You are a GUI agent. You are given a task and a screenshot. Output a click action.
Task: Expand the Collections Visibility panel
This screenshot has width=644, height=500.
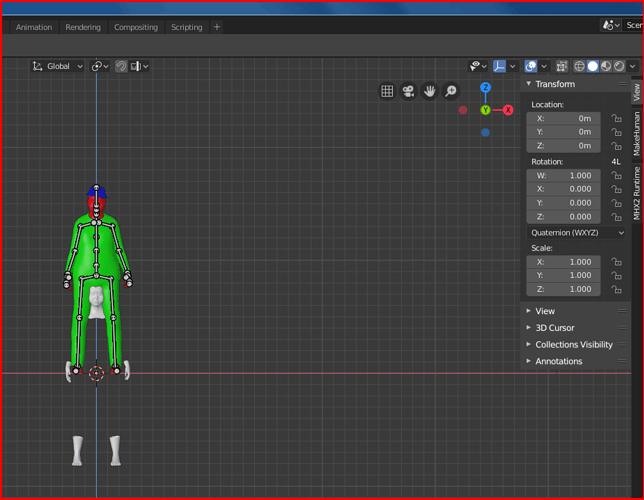[574, 345]
